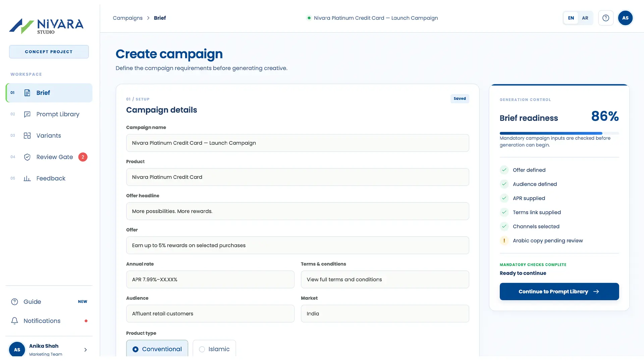644x362 pixels.
Task: Expand the Anika Shah profile chevron
Action: (86, 350)
